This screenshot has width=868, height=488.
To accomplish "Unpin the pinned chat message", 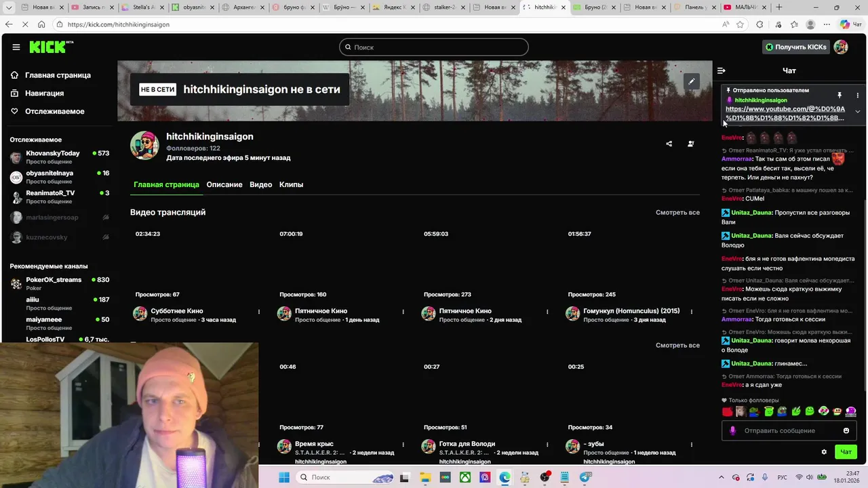I will (x=840, y=95).
